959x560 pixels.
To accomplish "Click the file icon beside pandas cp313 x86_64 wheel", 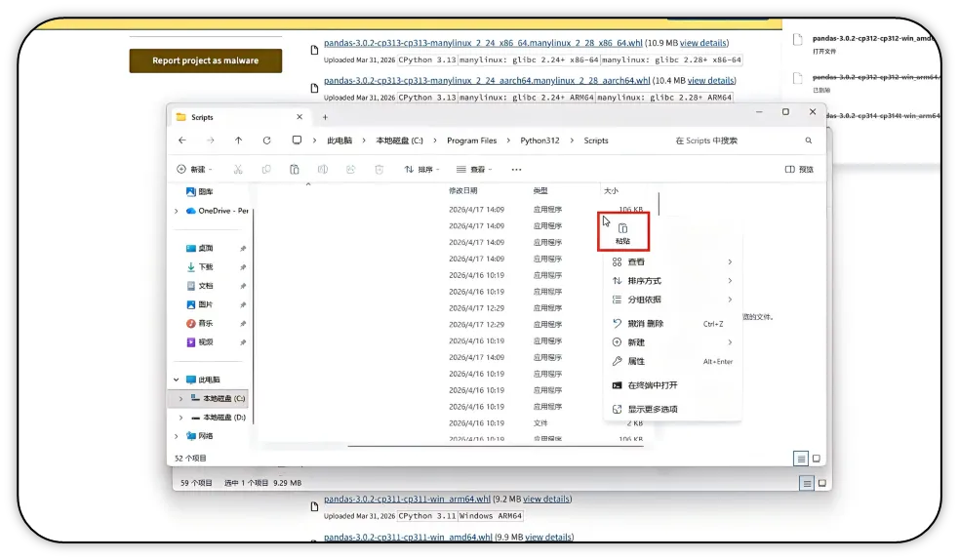I will tap(314, 50).
